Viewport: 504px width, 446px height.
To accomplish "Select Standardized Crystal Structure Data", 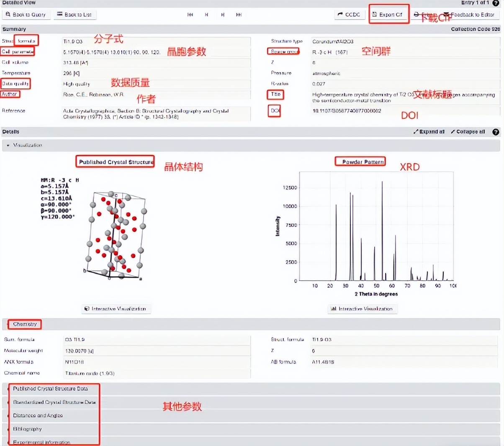I will click(54, 402).
